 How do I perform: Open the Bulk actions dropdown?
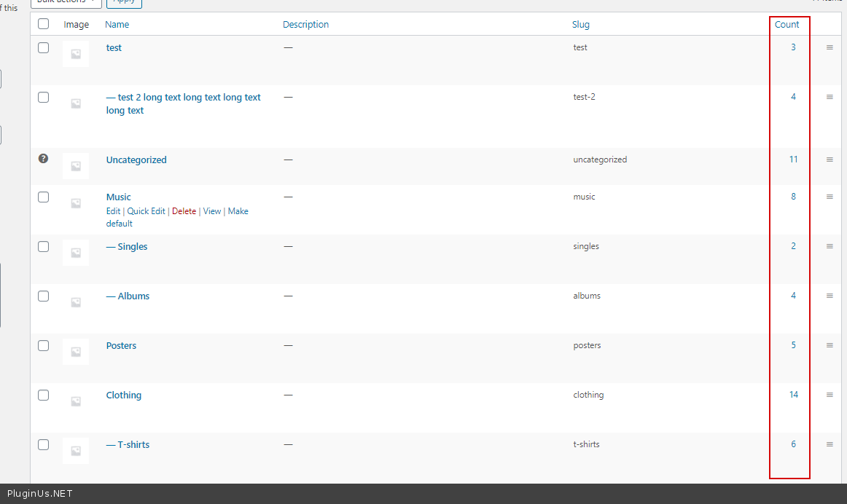click(x=66, y=2)
